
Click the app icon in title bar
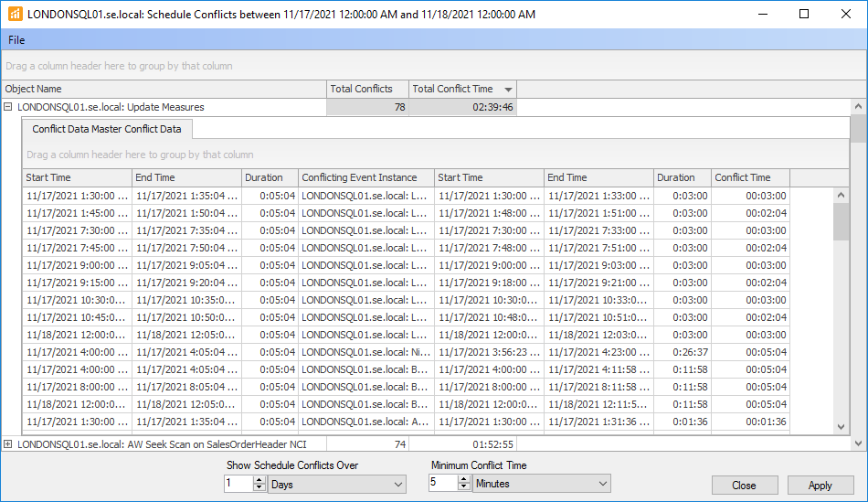point(15,15)
